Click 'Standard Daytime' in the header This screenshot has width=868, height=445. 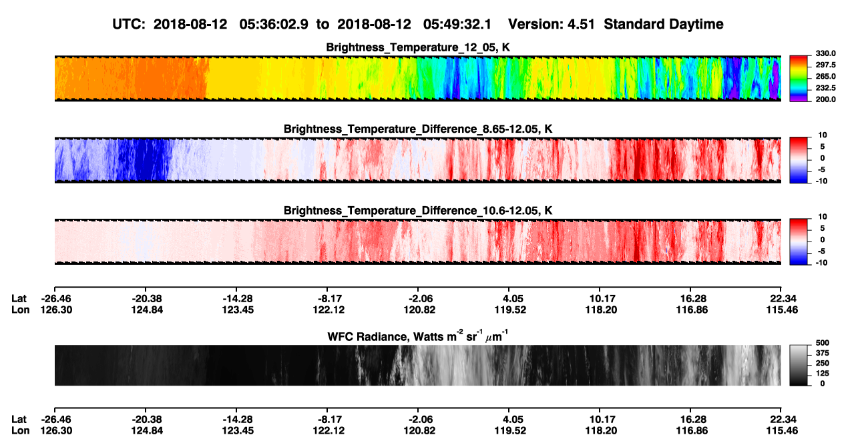pyautogui.click(x=663, y=24)
